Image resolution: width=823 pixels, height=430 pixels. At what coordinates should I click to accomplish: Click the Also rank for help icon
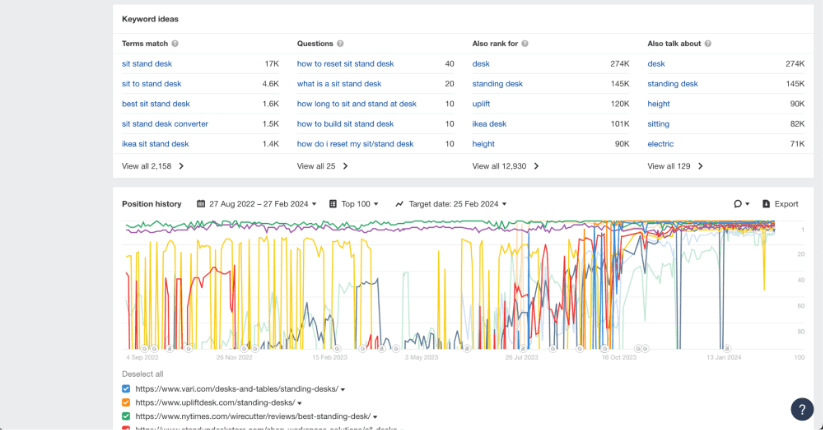click(525, 44)
